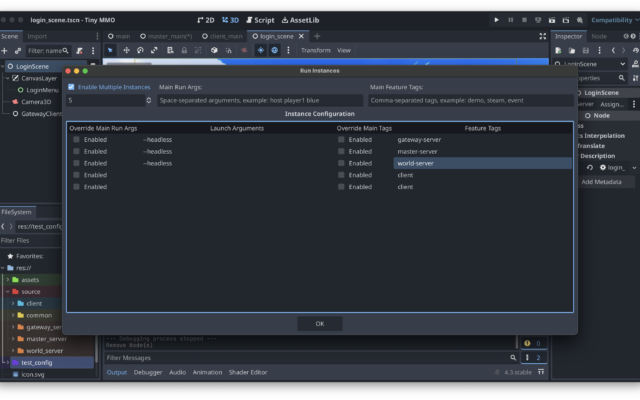Click the Add Metadata button
This screenshot has width=640, height=400.
pos(601,182)
